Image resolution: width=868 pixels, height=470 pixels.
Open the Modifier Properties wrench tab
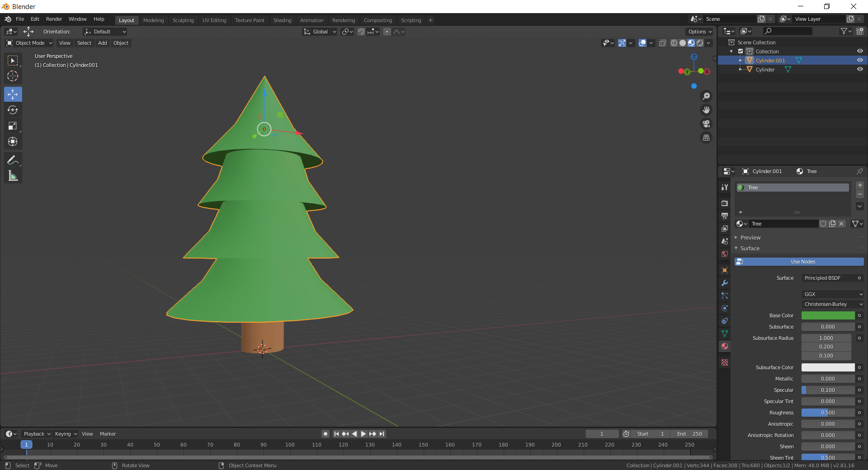point(724,283)
